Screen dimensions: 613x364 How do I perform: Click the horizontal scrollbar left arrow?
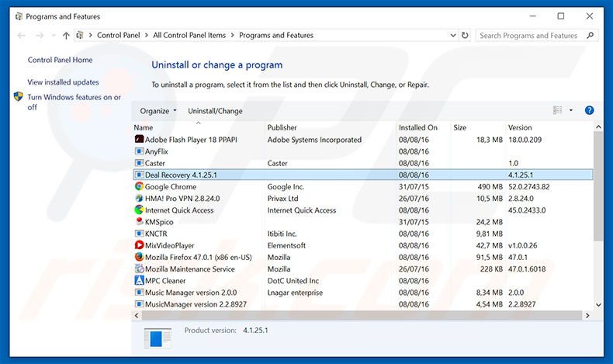click(x=137, y=316)
